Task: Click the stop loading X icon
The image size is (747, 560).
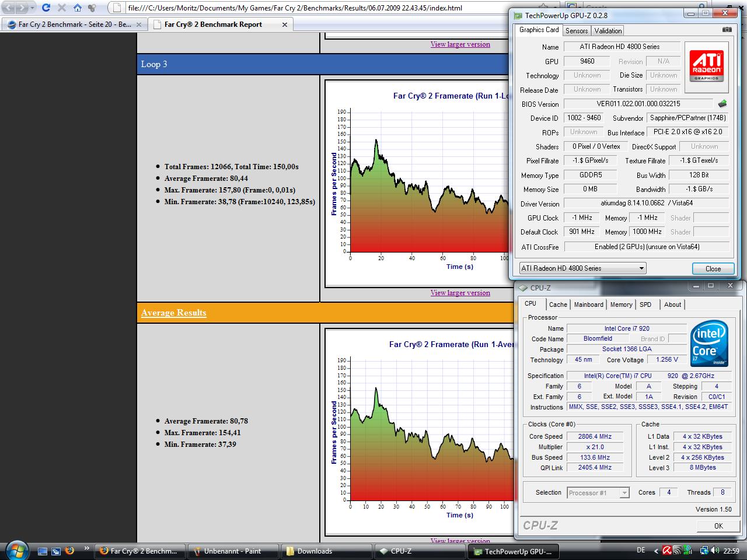Action: (x=62, y=8)
